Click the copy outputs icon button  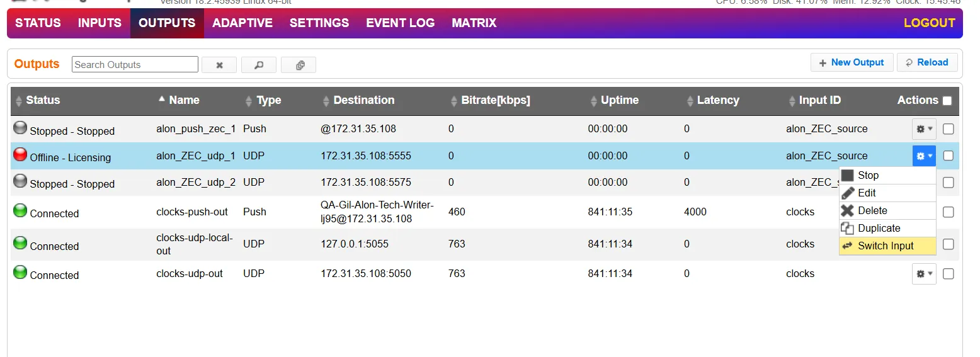(299, 65)
